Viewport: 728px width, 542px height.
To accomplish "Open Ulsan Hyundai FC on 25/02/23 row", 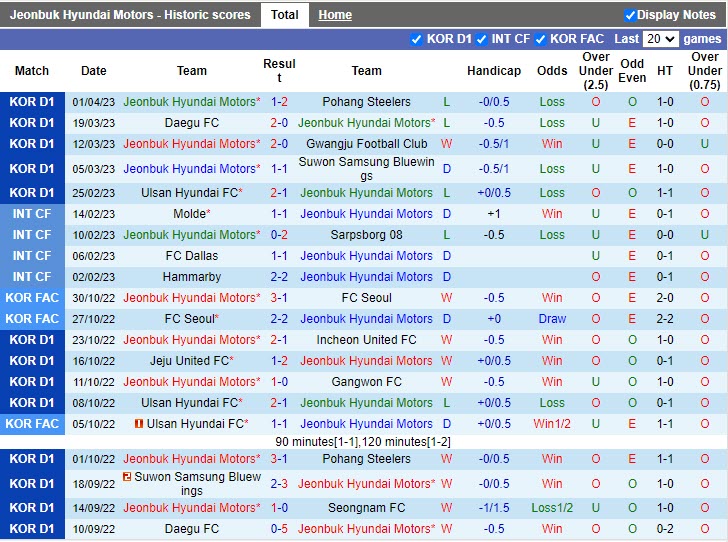I will (x=191, y=193).
